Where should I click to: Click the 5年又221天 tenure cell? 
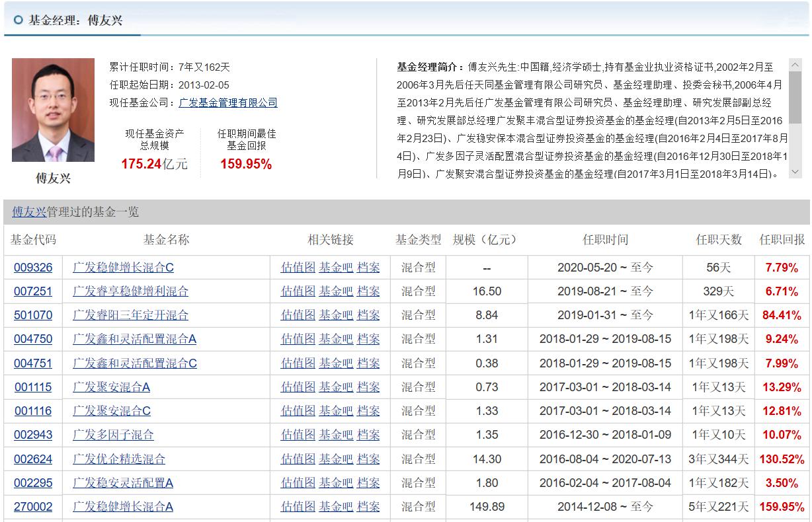(x=719, y=507)
